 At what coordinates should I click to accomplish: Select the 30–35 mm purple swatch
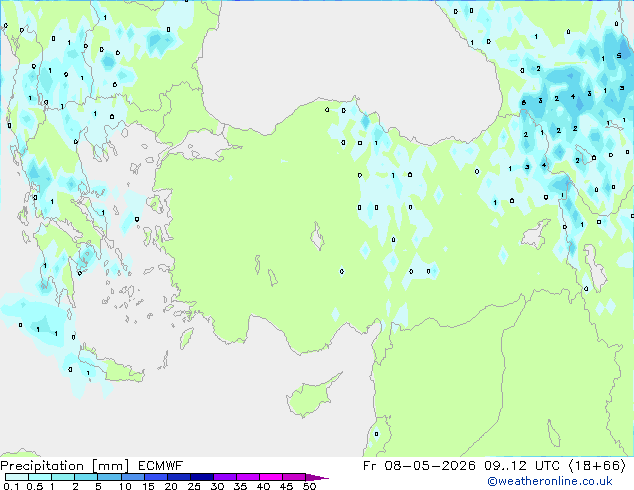224,477
